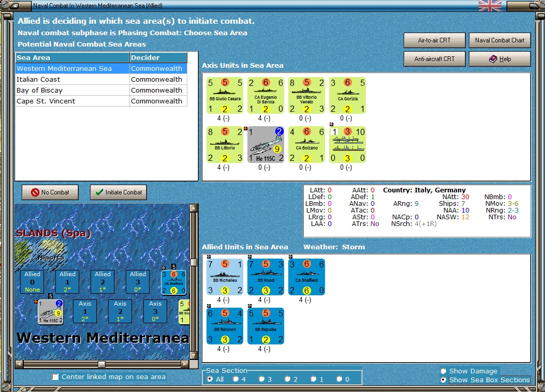Select Italian Coast sea area row
This screenshot has height=392, width=545.
pyautogui.click(x=101, y=79)
